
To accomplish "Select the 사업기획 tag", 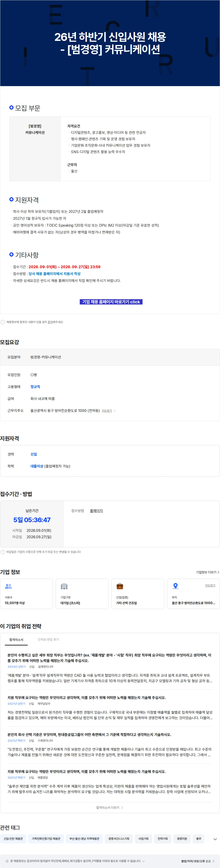I will click(x=143, y=838).
